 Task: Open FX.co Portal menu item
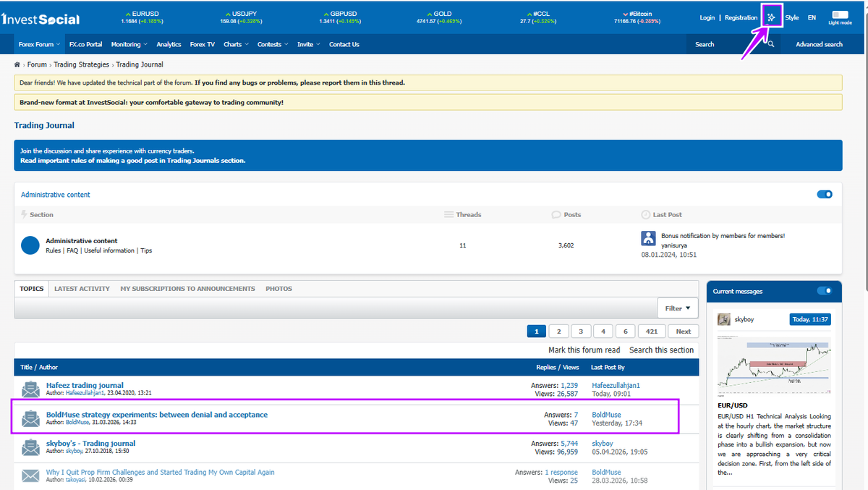click(x=85, y=44)
